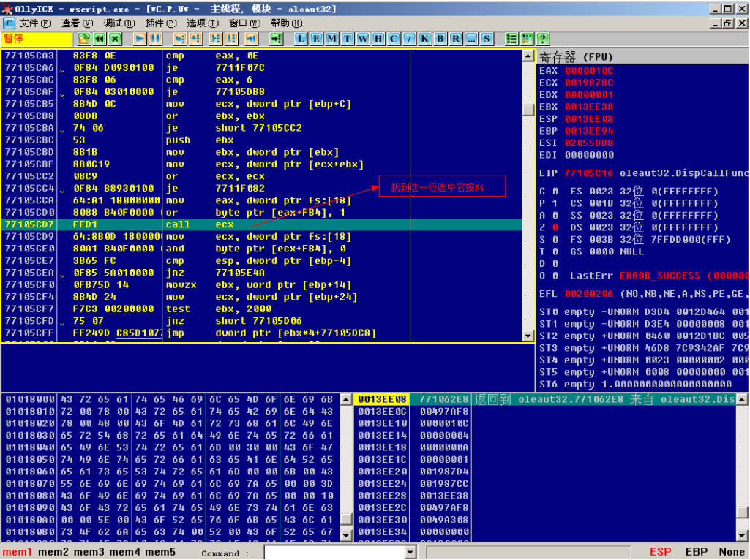Open the 调试(D) menu
Viewport: 750px width, 560px height.
point(119,23)
